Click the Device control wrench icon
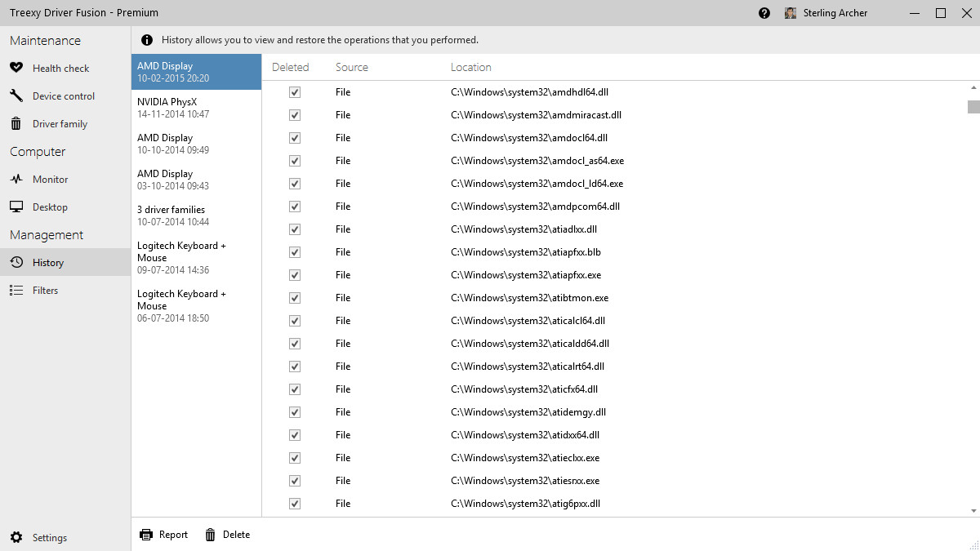 point(16,96)
